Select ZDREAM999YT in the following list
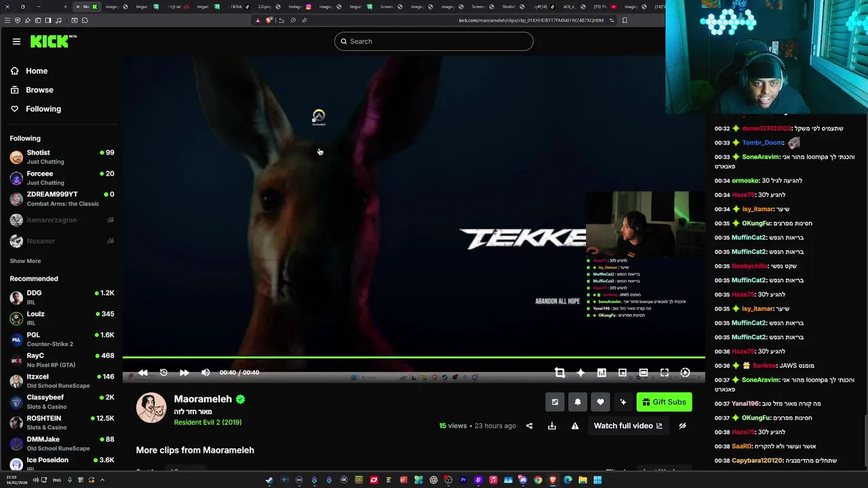 62,199
